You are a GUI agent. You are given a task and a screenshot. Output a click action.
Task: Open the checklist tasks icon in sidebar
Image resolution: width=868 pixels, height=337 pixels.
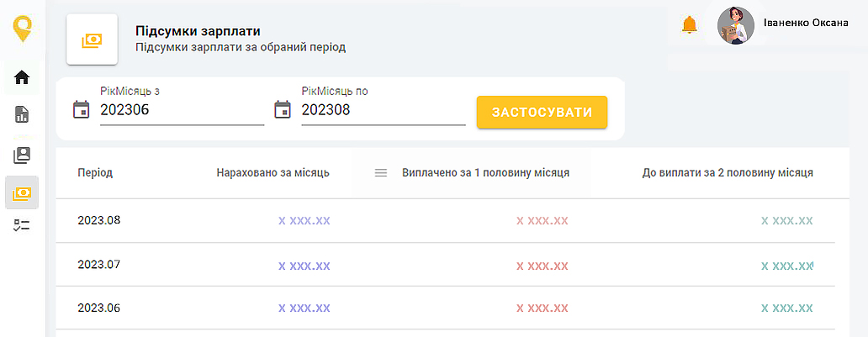click(x=23, y=225)
